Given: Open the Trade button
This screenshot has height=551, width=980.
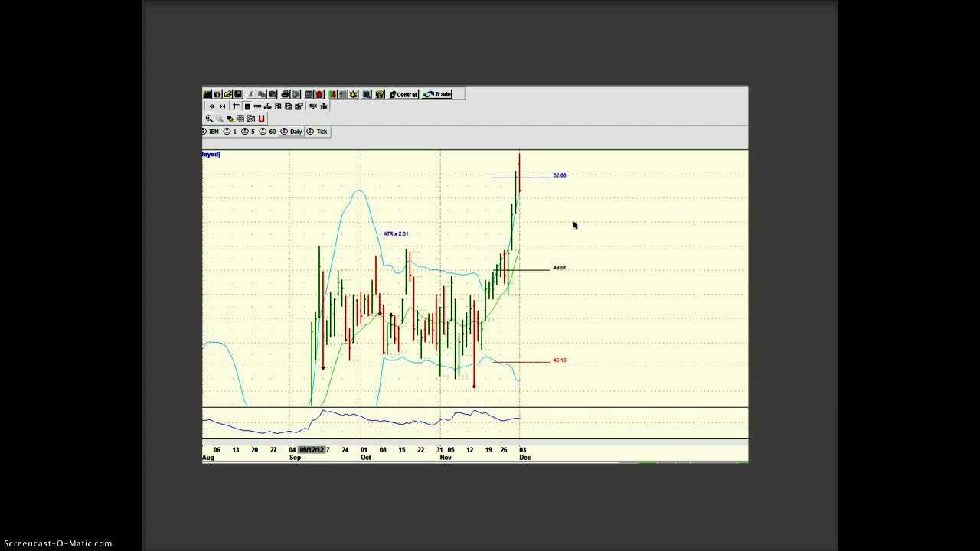Looking at the screenshot, I should coord(437,94).
